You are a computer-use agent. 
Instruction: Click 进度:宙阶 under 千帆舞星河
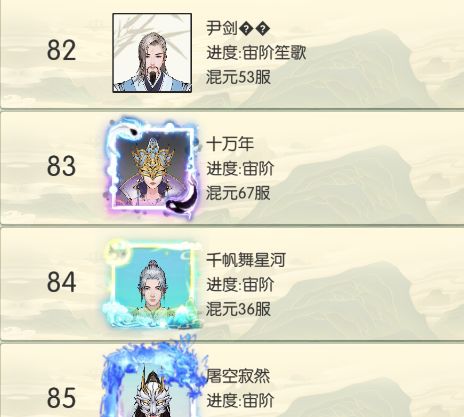pos(240,284)
